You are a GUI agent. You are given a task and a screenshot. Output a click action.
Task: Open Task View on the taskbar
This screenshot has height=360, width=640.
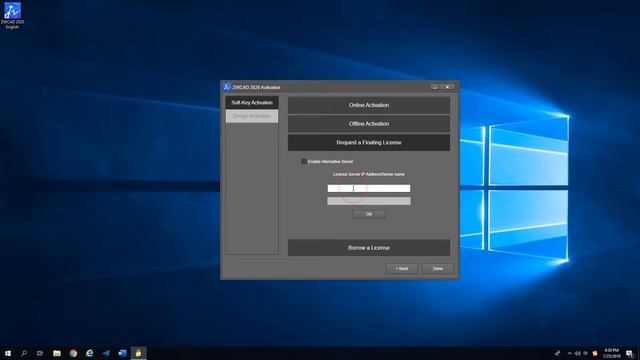click(x=40, y=353)
